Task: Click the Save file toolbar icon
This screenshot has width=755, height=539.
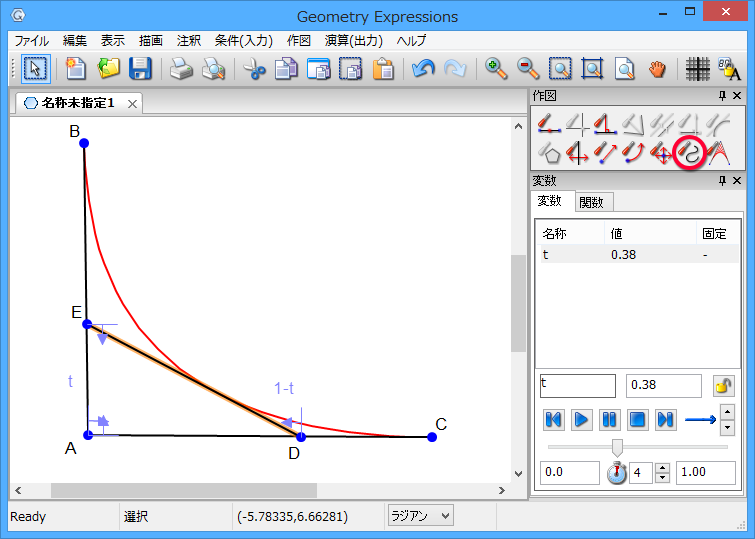Action: 140,69
